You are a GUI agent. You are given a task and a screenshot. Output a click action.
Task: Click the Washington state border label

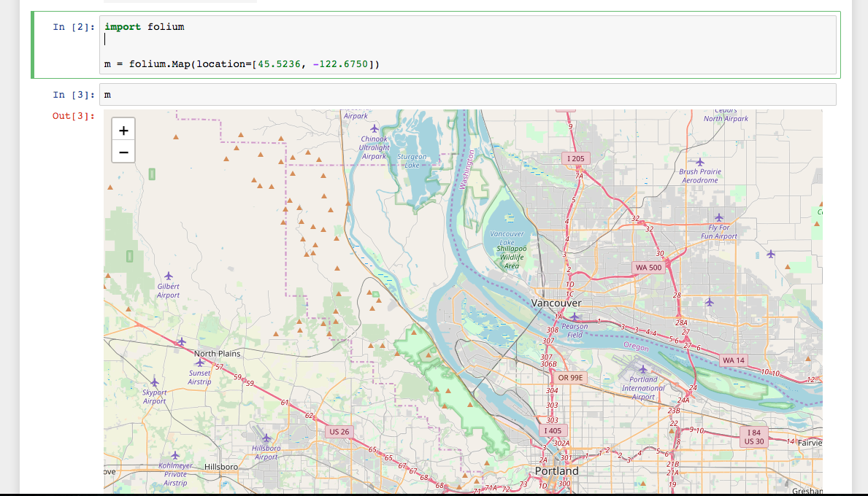tap(466, 170)
